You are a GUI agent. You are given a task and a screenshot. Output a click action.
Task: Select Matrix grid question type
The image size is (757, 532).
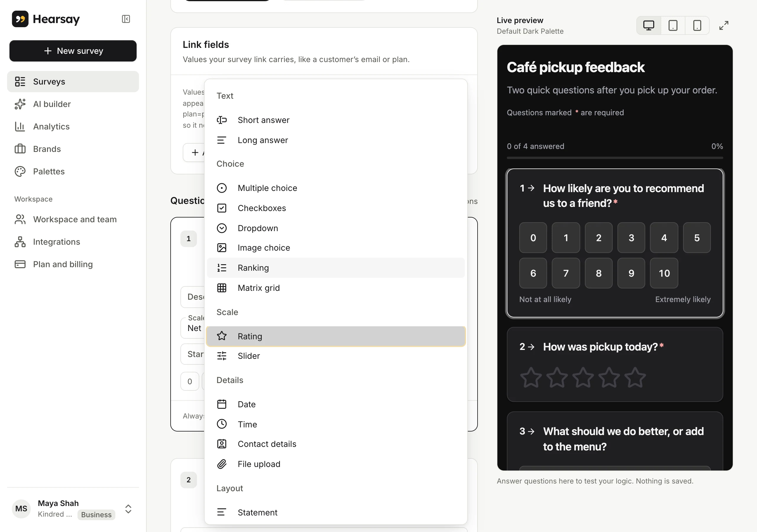click(x=336, y=288)
